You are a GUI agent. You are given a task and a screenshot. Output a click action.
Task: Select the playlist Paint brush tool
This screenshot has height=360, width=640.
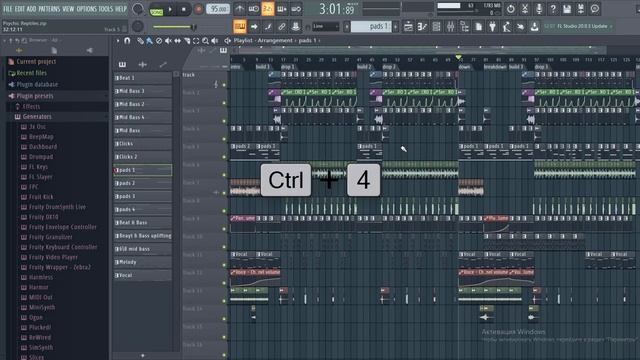click(149, 40)
